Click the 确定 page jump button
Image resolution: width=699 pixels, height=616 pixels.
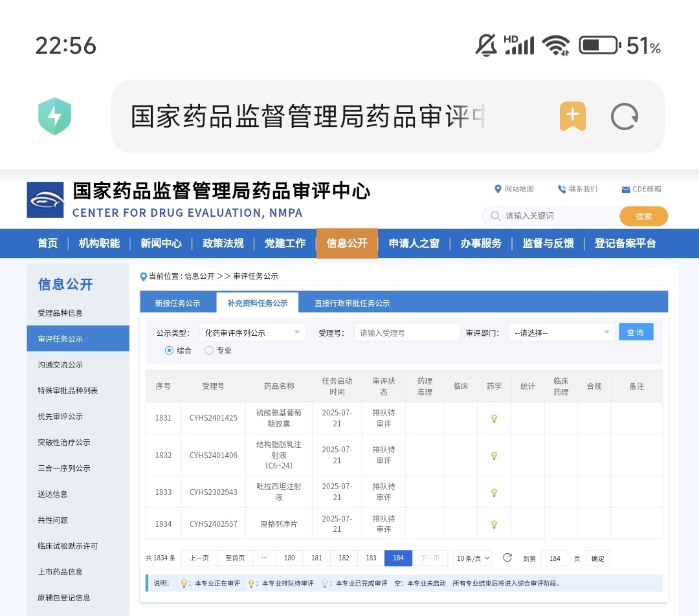[597, 558]
